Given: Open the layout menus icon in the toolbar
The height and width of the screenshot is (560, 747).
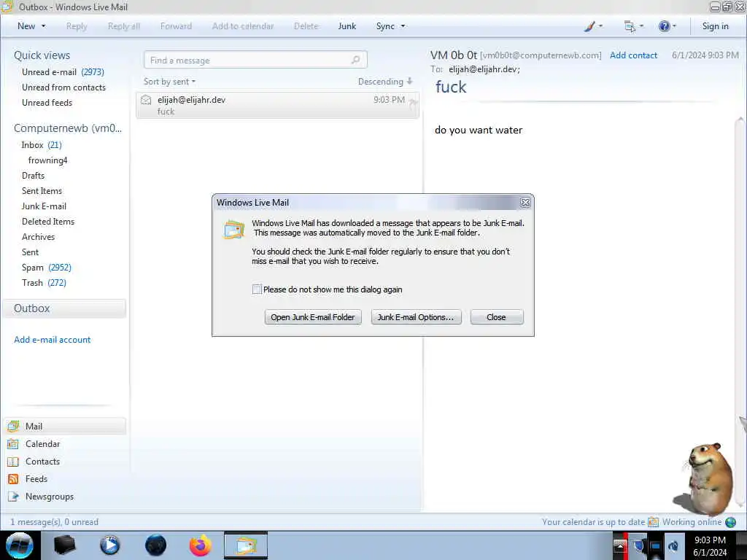Looking at the screenshot, I should (x=630, y=27).
